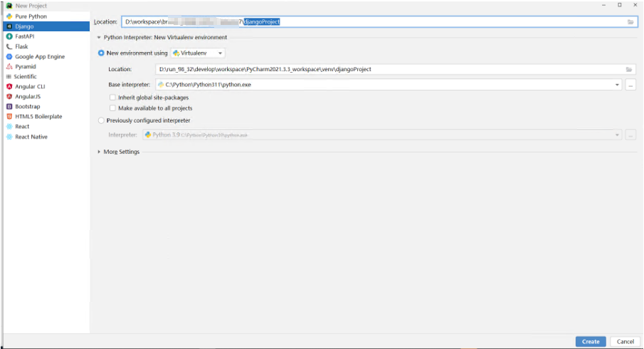Select Pyramid list item text

point(26,66)
